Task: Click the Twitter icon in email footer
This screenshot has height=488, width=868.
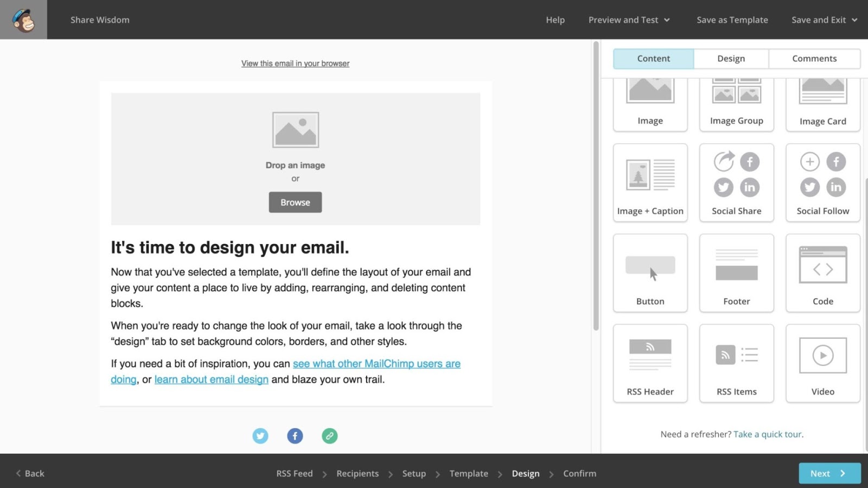Action: pos(260,436)
